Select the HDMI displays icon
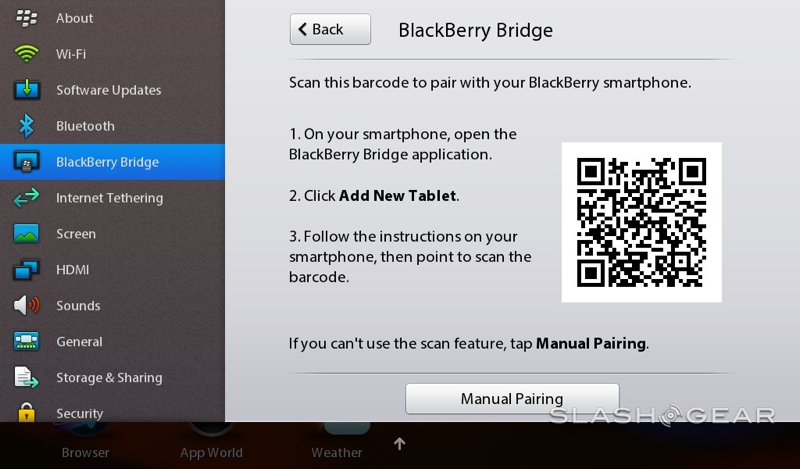800x469 pixels. (26, 269)
